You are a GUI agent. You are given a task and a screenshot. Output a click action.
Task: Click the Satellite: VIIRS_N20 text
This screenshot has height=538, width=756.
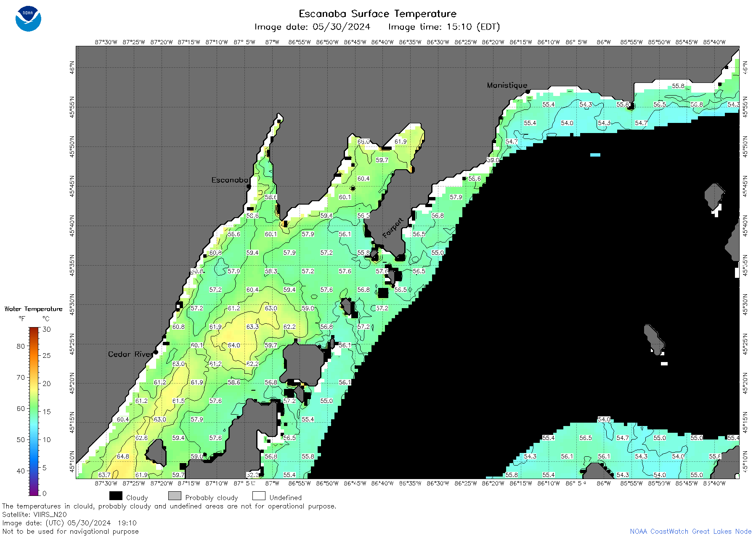(x=34, y=514)
